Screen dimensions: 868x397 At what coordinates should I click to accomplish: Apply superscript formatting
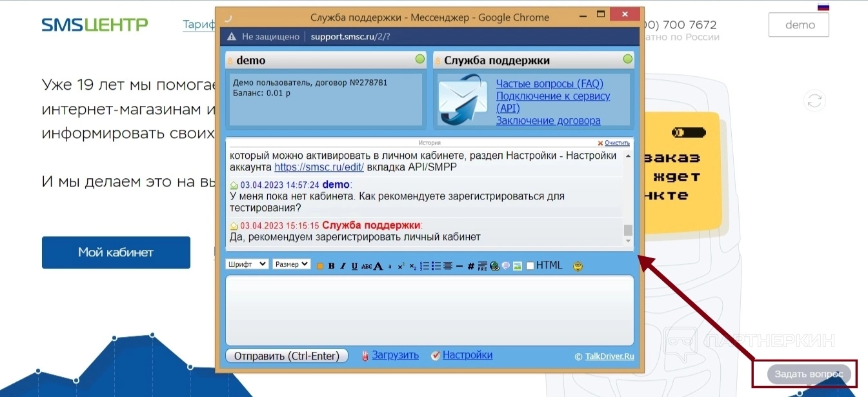(401, 266)
